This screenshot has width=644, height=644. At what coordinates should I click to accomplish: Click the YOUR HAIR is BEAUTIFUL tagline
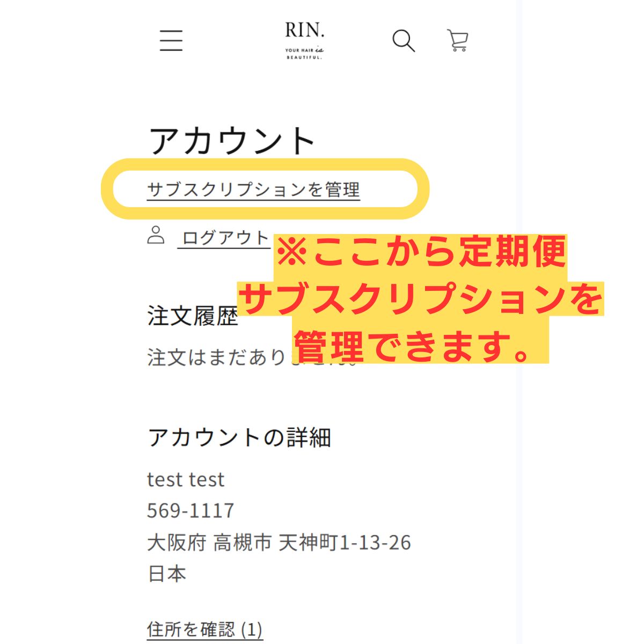point(304,53)
